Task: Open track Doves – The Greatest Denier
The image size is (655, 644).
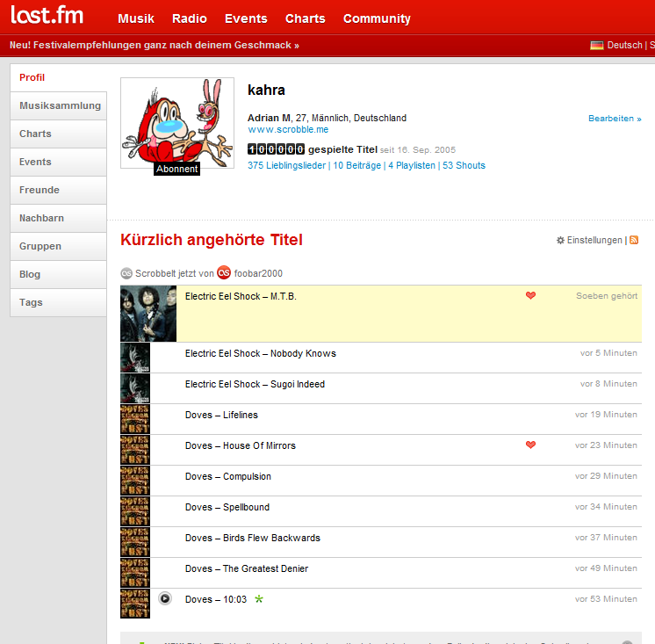Action: point(247,568)
